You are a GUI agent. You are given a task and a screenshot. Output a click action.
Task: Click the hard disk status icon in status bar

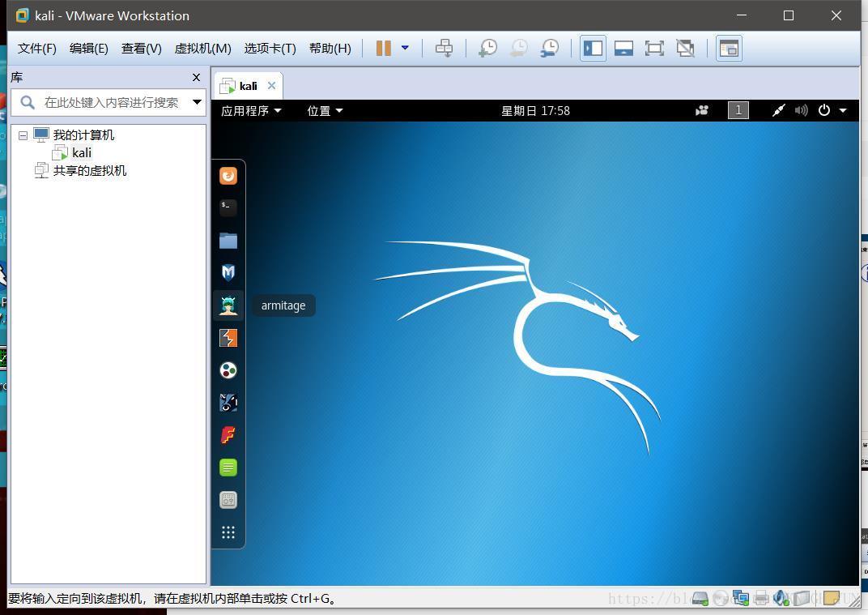[x=700, y=598]
